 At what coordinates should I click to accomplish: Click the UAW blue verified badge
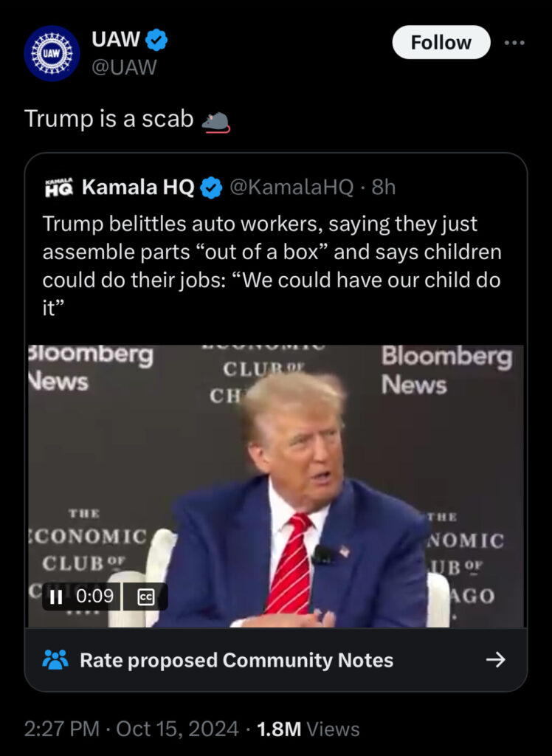[x=156, y=41]
